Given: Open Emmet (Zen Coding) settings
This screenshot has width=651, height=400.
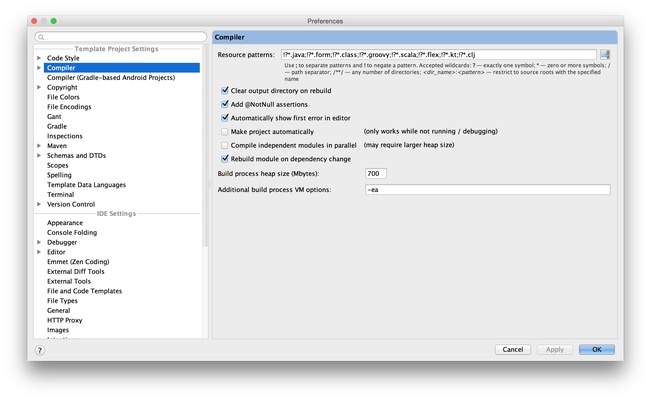Looking at the screenshot, I should point(78,262).
